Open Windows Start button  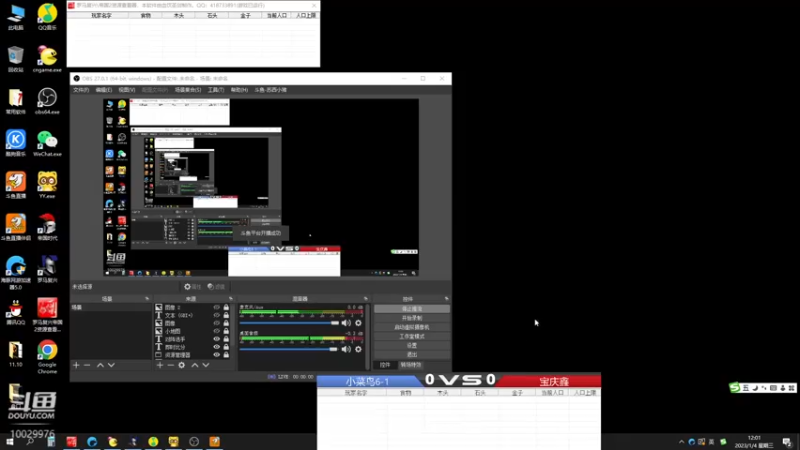click(9, 441)
